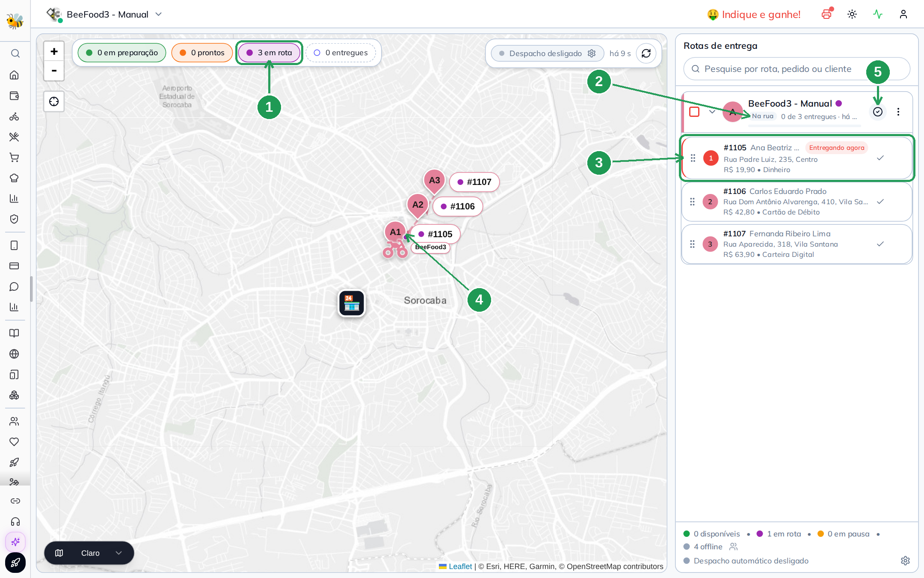Click the black circular rocket button
The image size is (924, 578).
tap(15, 563)
